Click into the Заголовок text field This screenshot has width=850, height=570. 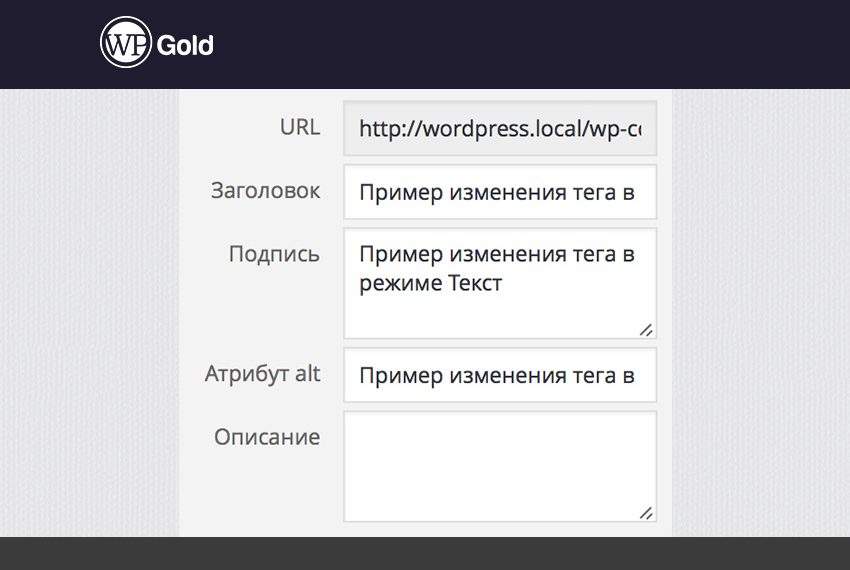pos(500,192)
